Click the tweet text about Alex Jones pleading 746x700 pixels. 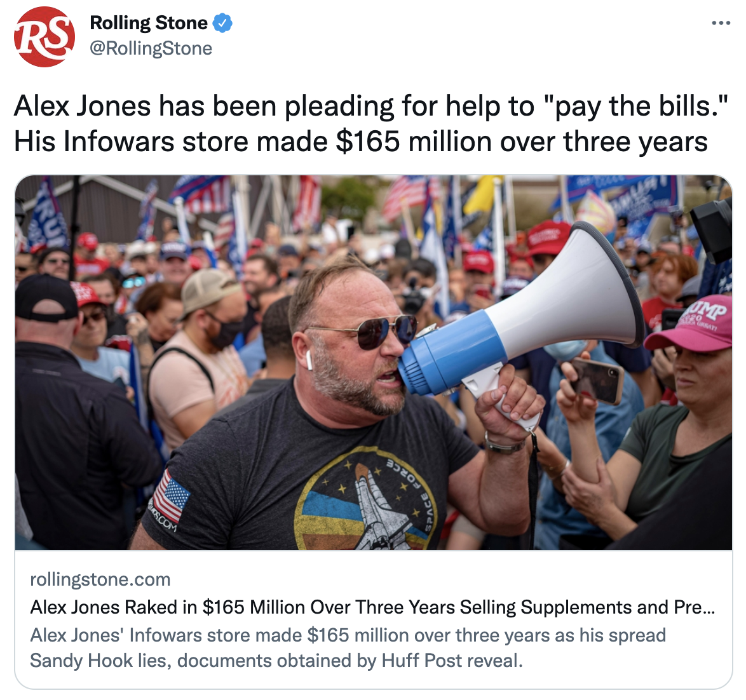point(371,105)
